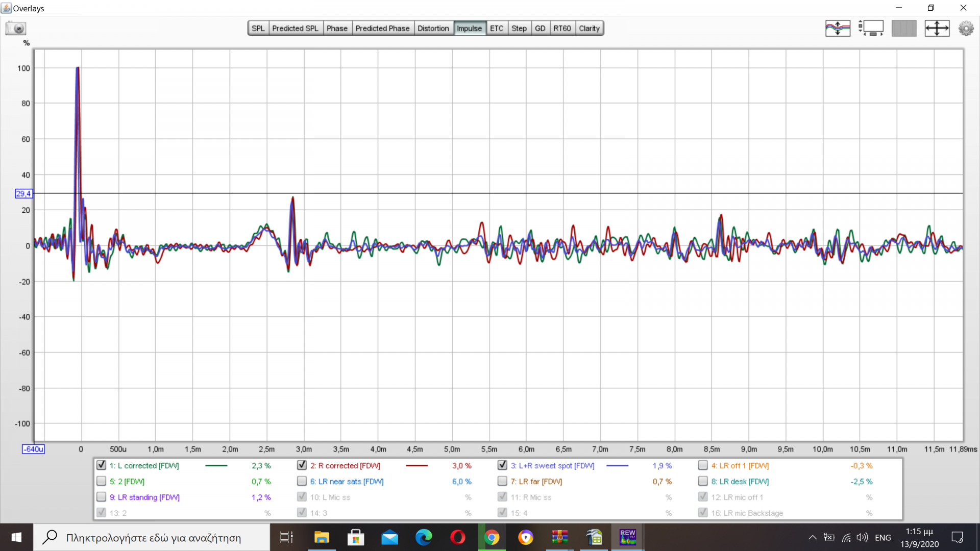
Task: Show hidden system tray icons
Action: (813, 537)
